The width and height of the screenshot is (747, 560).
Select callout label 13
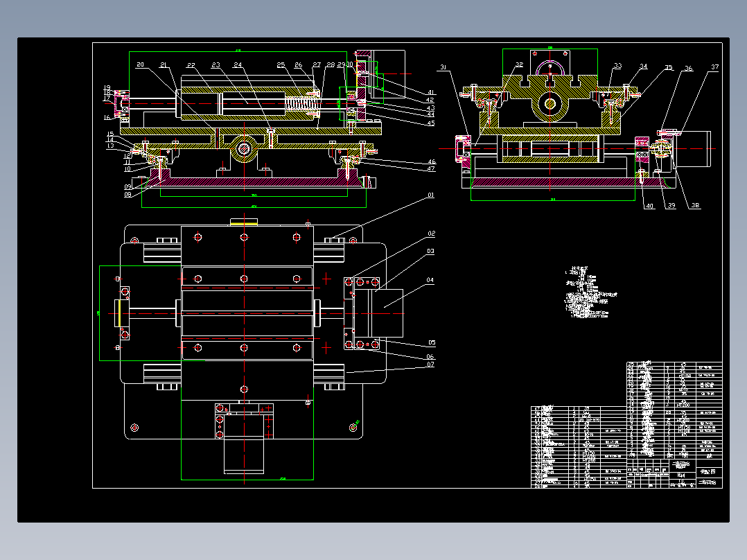click(111, 146)
